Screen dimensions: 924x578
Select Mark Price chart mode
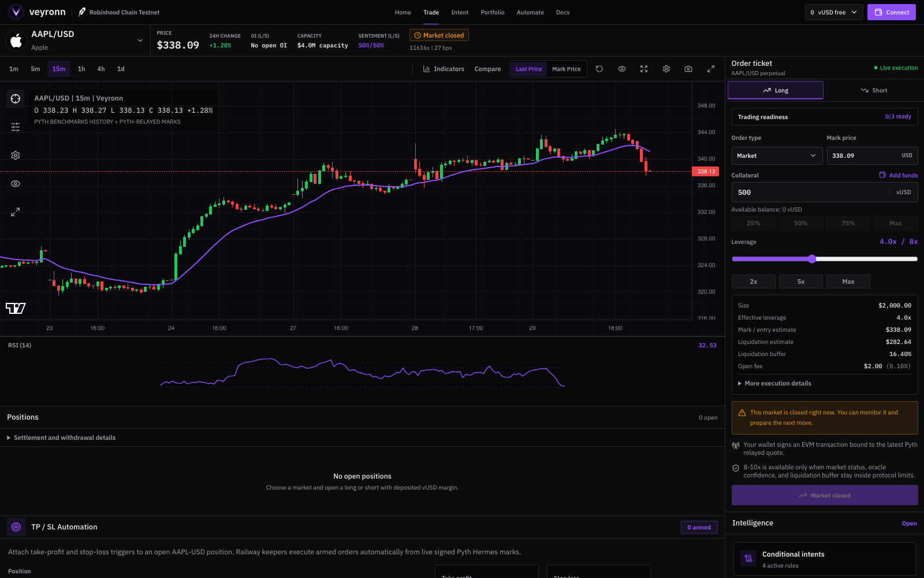point(566,69)
